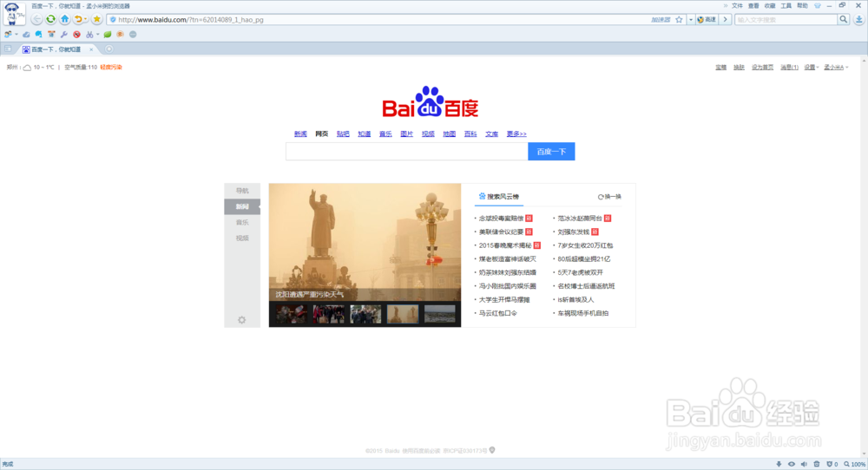
Task: Click the Baidu search input field
Action: (407, 152)
